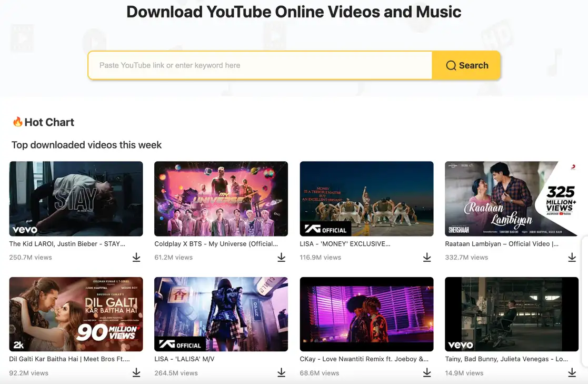Click the '61.2M views' text
This screenshot has width=588, height=384.
174,258
